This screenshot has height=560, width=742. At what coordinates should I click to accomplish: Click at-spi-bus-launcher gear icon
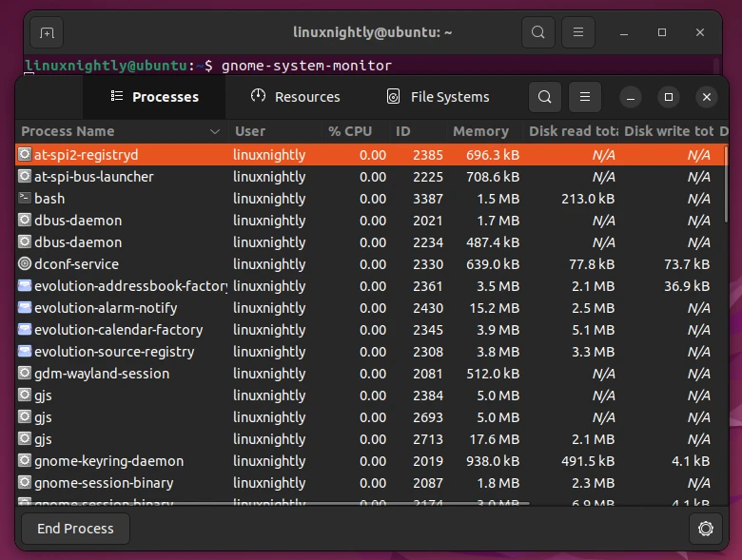(x=25, y=176)
